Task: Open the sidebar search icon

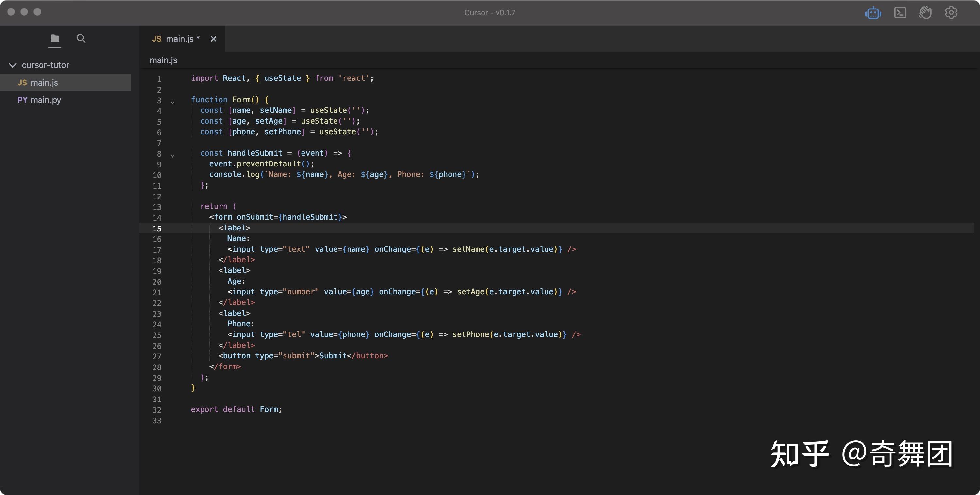Action: (x=81, y=39)
